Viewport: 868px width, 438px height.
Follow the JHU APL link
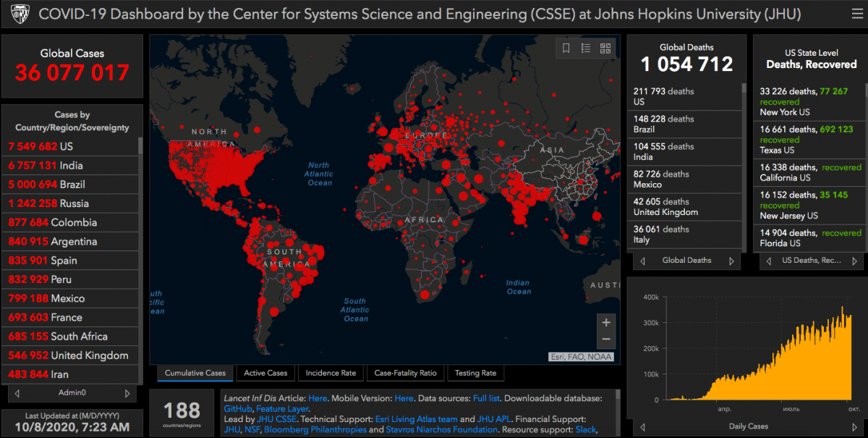click(x=495, y=419)
